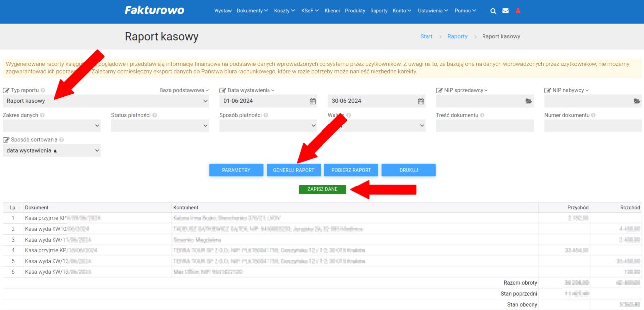The image size is (644, 310).
Task: Open the Zakres danych dropdown
Action: 52,126
